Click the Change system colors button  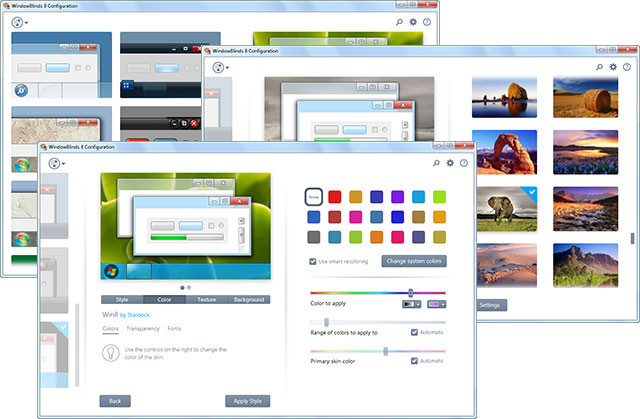[412, 261]
